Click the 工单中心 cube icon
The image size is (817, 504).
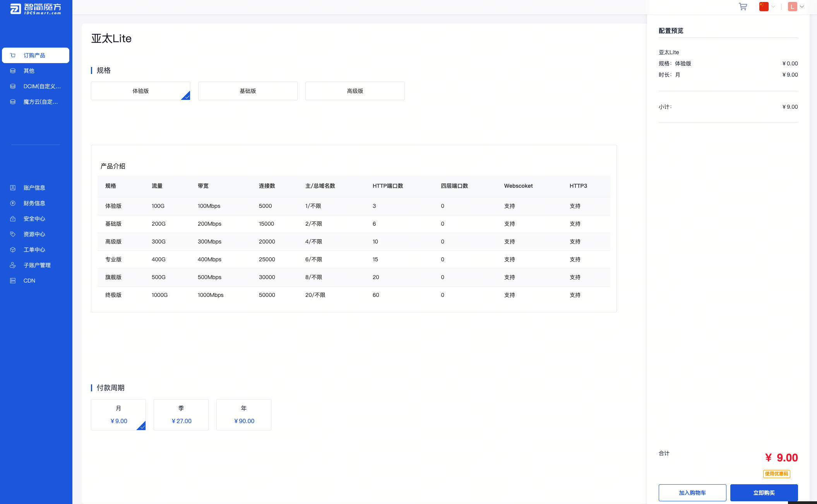coord(13,250)
